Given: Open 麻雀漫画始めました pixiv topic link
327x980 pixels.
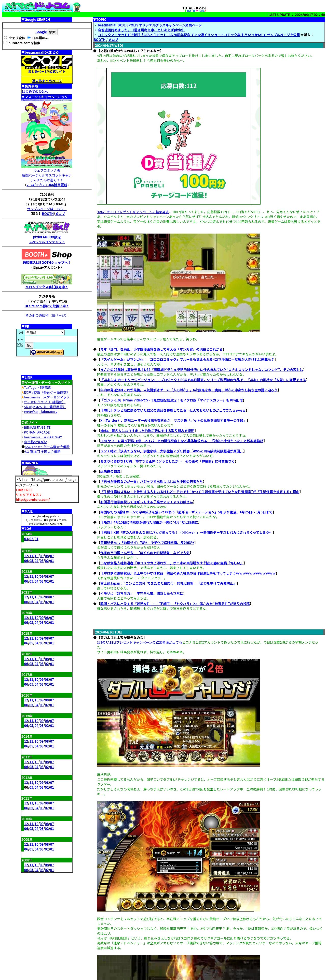Looking at the screenshot, I should click(x=141, y=30).
